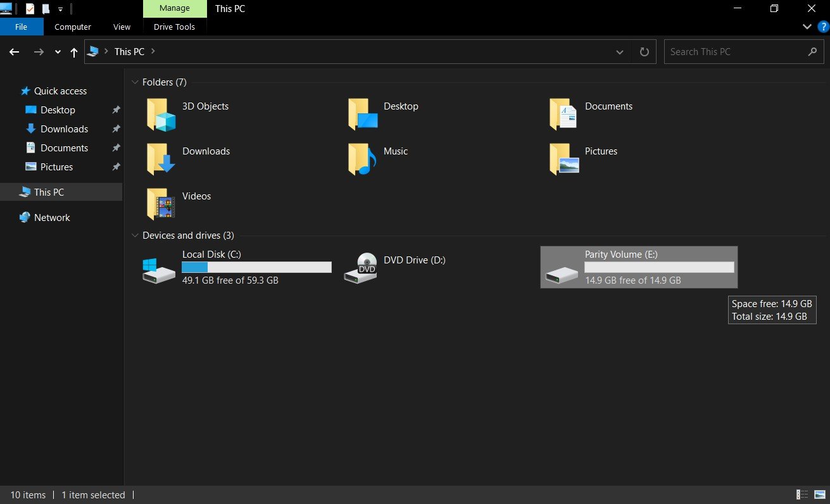This screenshot has width=830, height=504.
Task: Click the chevron before This PC in address bar
Action: pos(106,51)
